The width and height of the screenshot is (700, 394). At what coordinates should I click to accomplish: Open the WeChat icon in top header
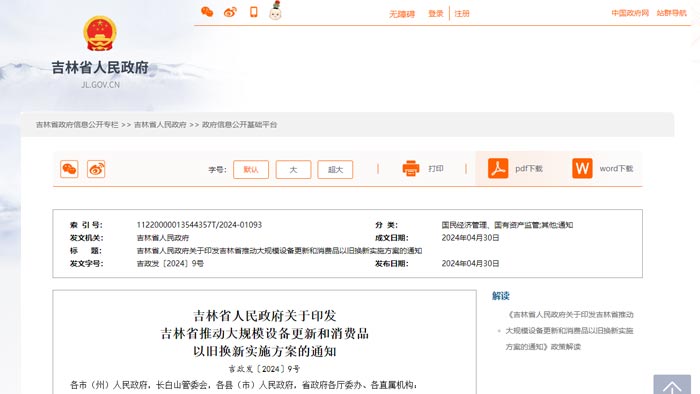pos(207,12)
